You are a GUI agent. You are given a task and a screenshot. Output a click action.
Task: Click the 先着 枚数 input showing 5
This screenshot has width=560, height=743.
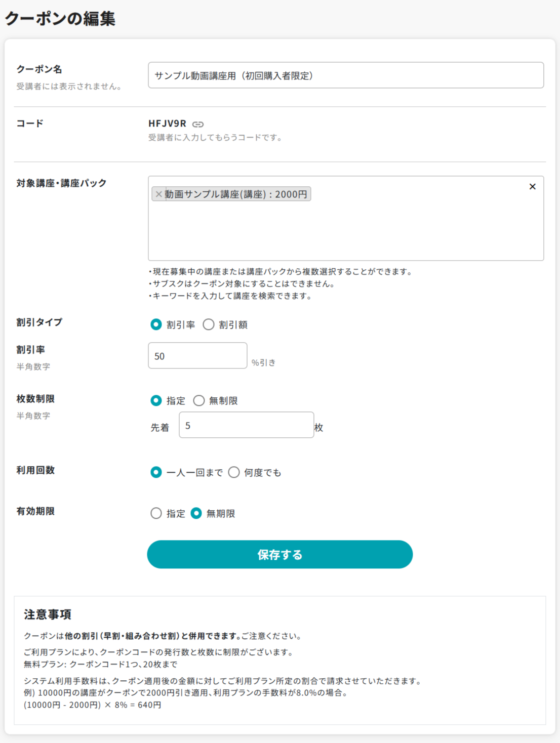(x=246, y=425)
